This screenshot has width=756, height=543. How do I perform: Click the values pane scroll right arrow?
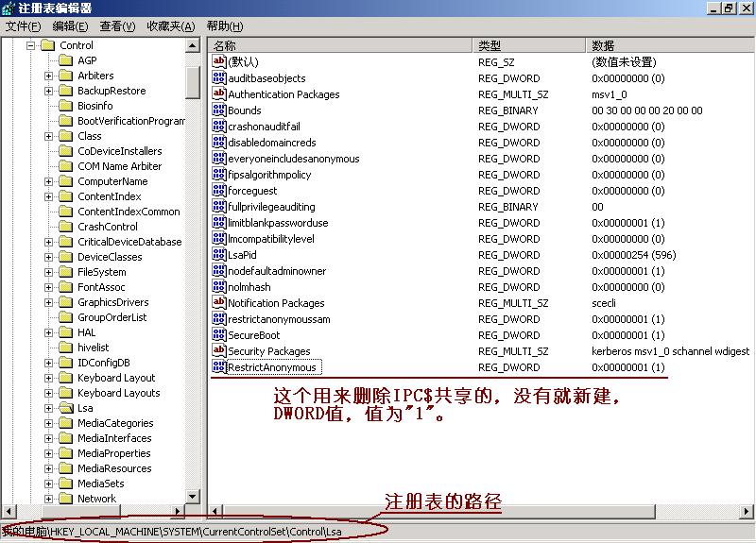click(747, 511)
